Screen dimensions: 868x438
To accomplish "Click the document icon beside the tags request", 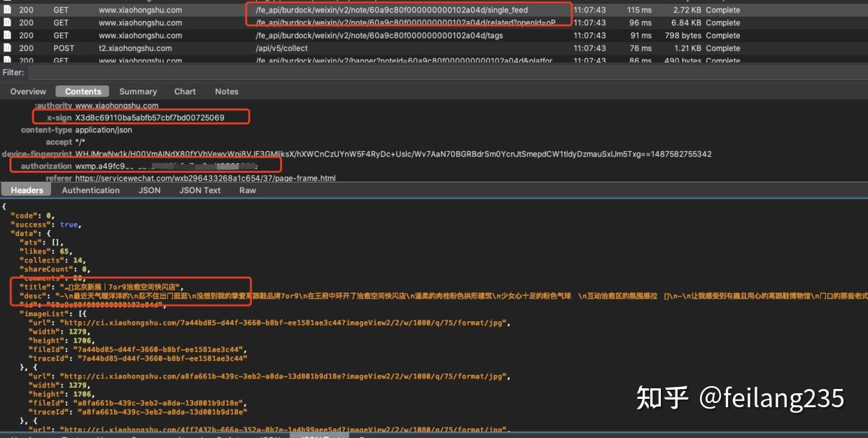I will pyautogui.click(x=7, y=36).
